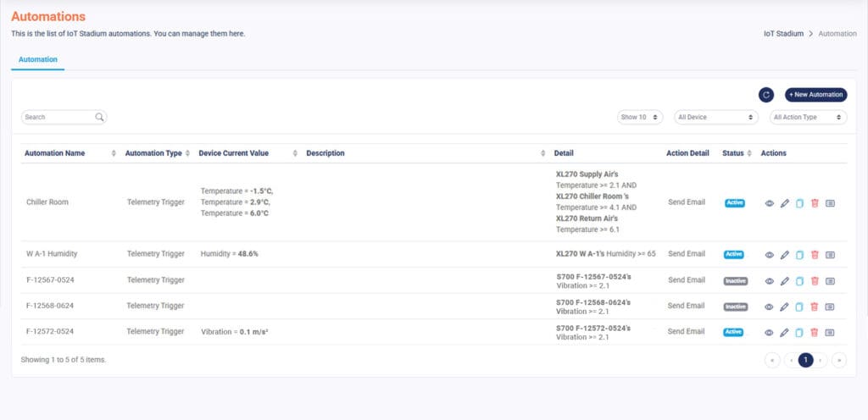Select the Automation tab

pyautogui.click(x=38, y=59)
